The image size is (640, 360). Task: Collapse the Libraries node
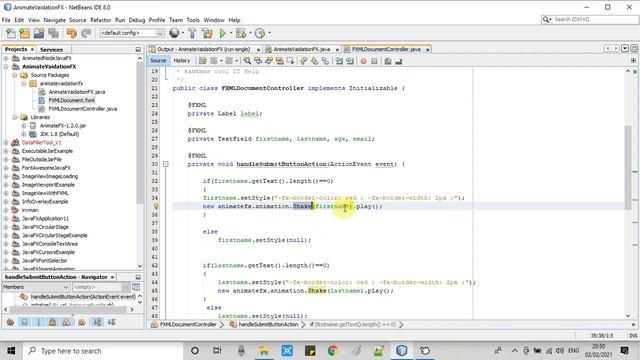coord(15,117)
